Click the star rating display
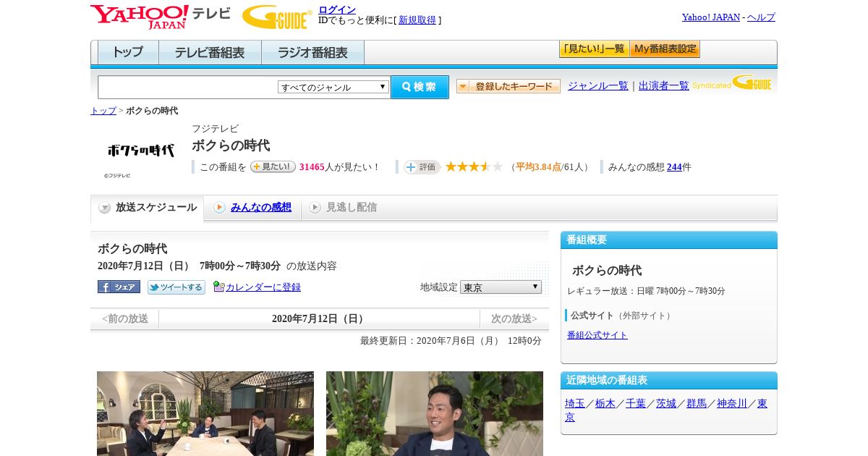 (x=474, y=166)
